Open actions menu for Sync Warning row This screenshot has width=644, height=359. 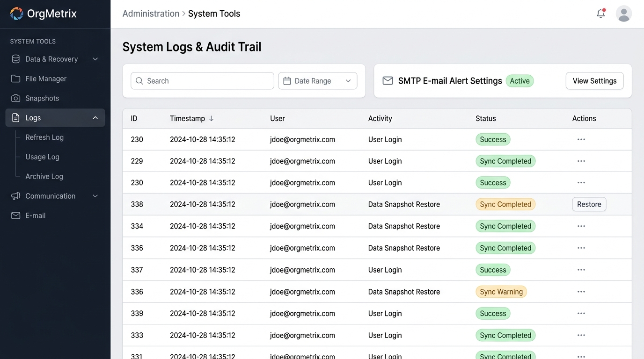coord(581,292)
